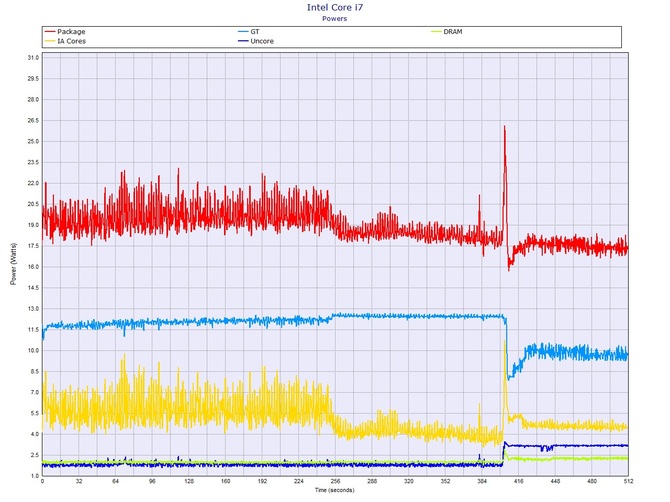
Task: Click the 26.5 y-axis tick value
Action: click(x=33, y=120)
